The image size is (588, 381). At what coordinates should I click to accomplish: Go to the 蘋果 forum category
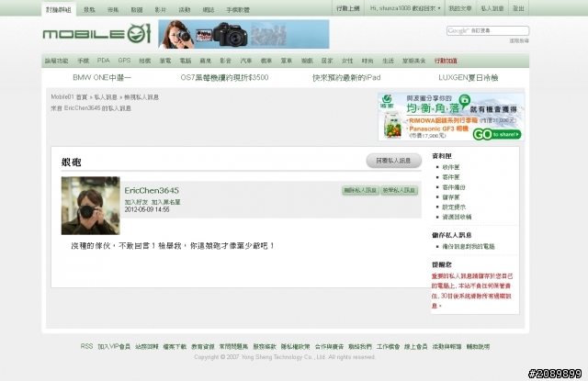[206, 61]
